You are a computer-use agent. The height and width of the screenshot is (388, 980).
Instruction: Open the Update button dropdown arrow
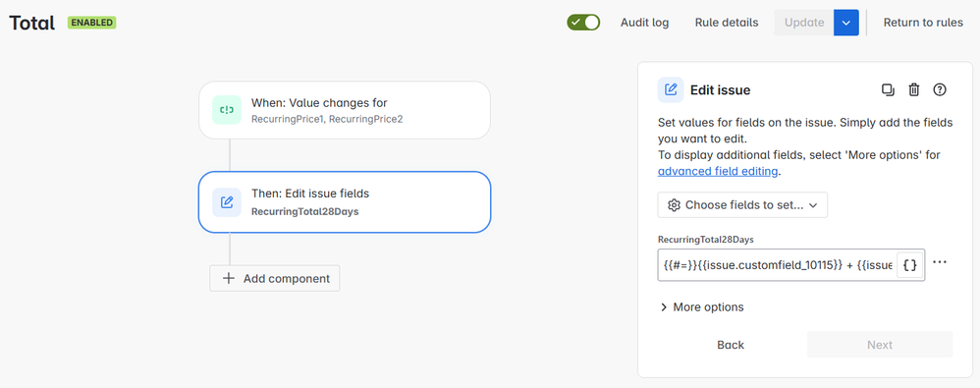(846, 23)
